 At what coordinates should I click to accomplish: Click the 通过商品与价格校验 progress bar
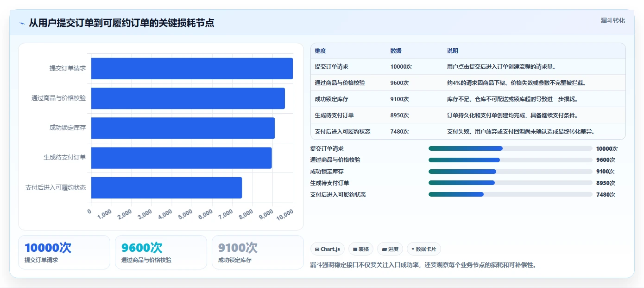coord(510,160)
